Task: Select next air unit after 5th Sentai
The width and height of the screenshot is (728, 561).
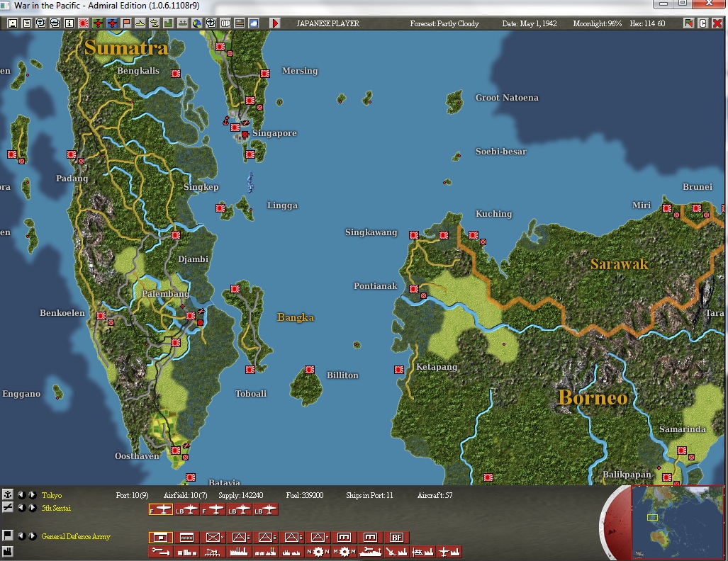Action: pyautogui.click(x=32, y=508)
